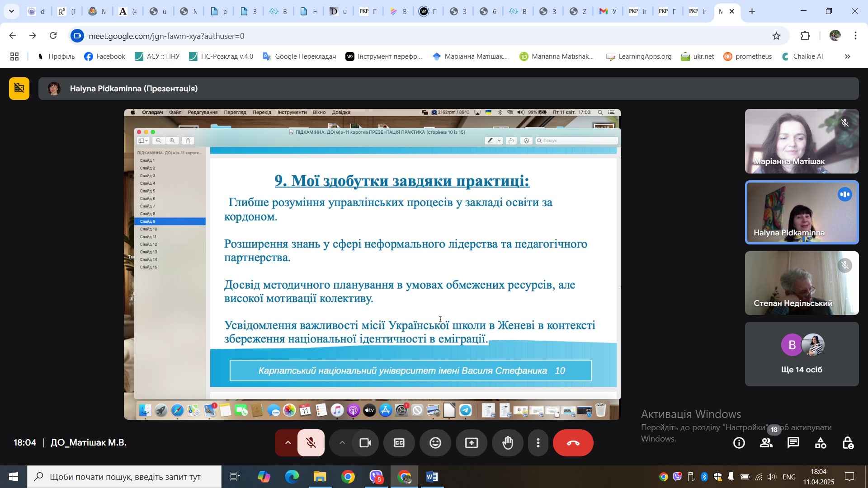Open meeting details info icon

tap(739, 443)
